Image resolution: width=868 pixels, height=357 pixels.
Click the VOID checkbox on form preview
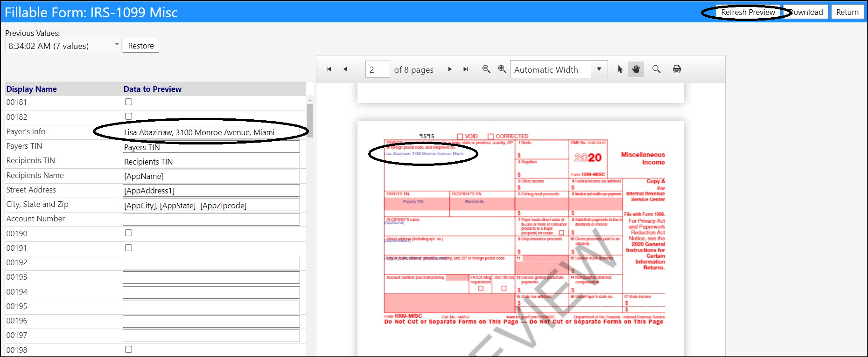[x=460, y=137]
